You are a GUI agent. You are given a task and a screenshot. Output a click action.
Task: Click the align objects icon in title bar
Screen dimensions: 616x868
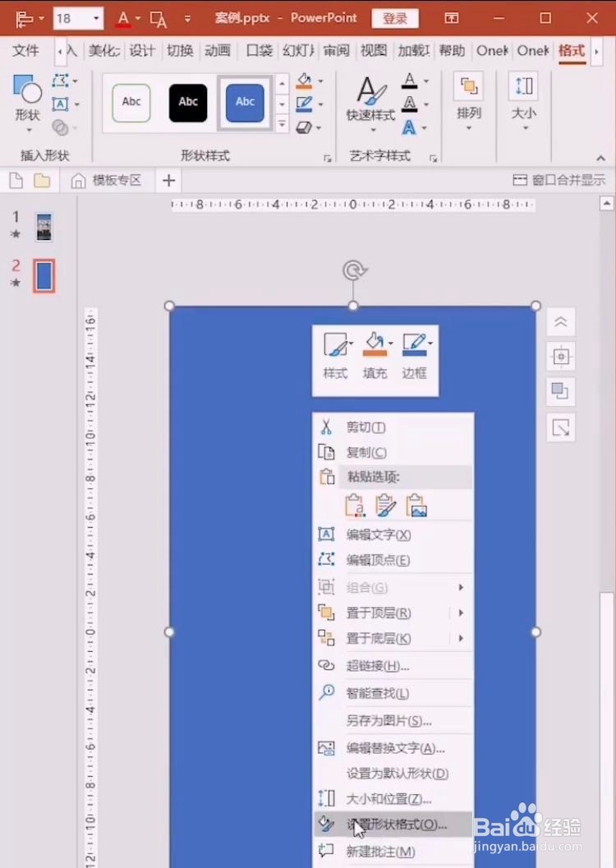[24, 19]
